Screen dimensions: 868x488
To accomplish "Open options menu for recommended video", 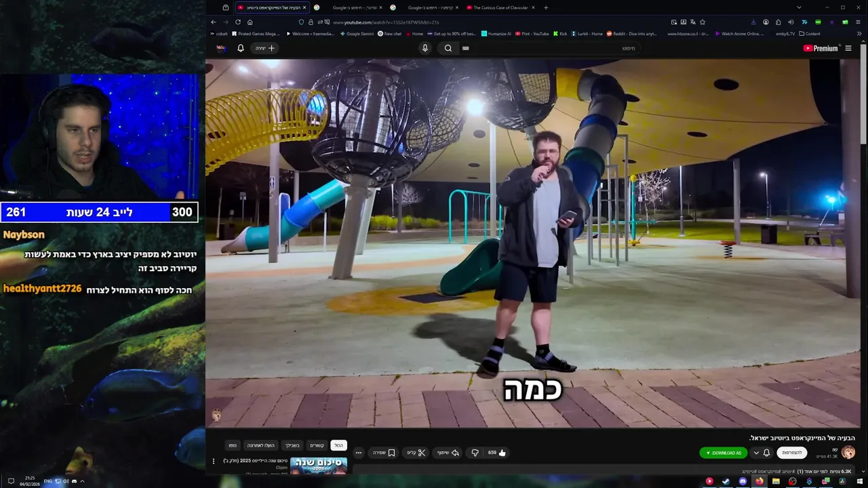I will coord(214,462).
